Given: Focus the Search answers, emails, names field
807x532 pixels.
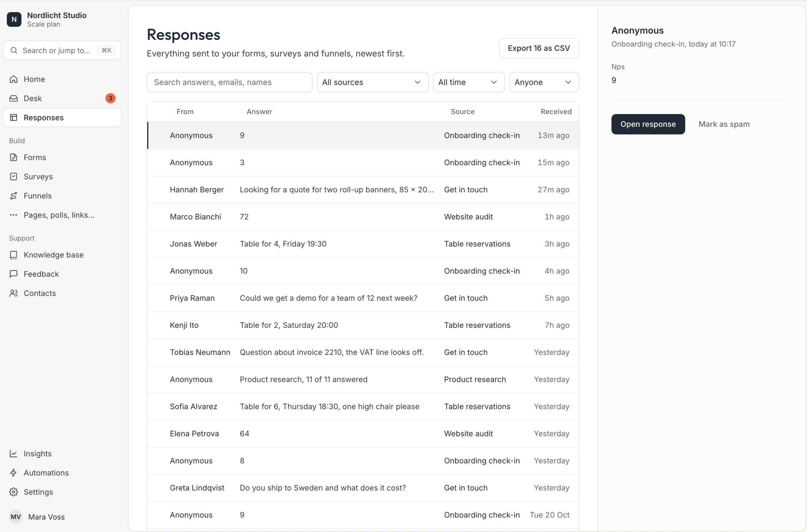Looking at the screenshot, I should tap(229, 82).
